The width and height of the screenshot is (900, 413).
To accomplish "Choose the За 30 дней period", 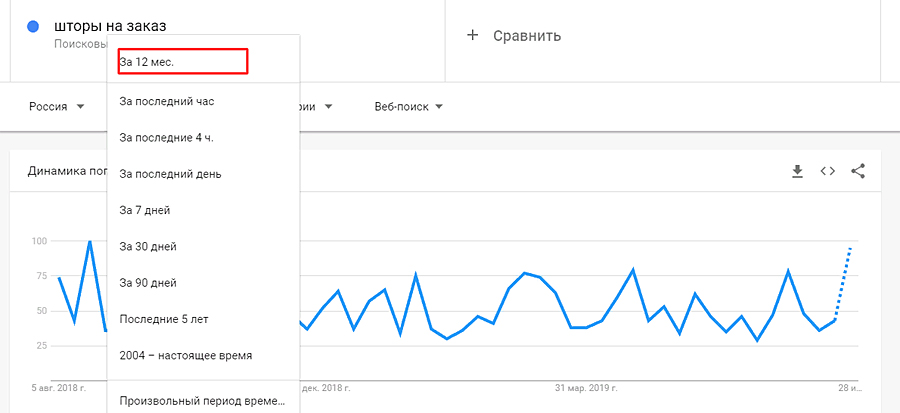I will pos(148,246).
